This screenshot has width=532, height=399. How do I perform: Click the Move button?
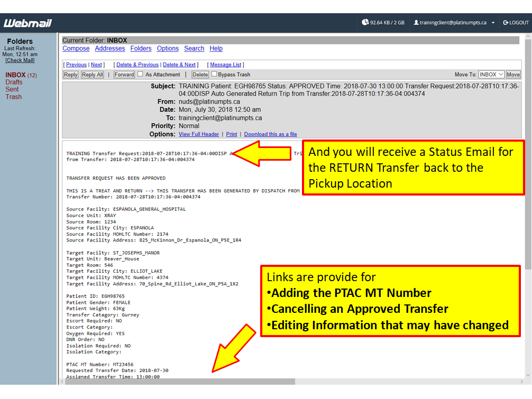click(513, 75)
